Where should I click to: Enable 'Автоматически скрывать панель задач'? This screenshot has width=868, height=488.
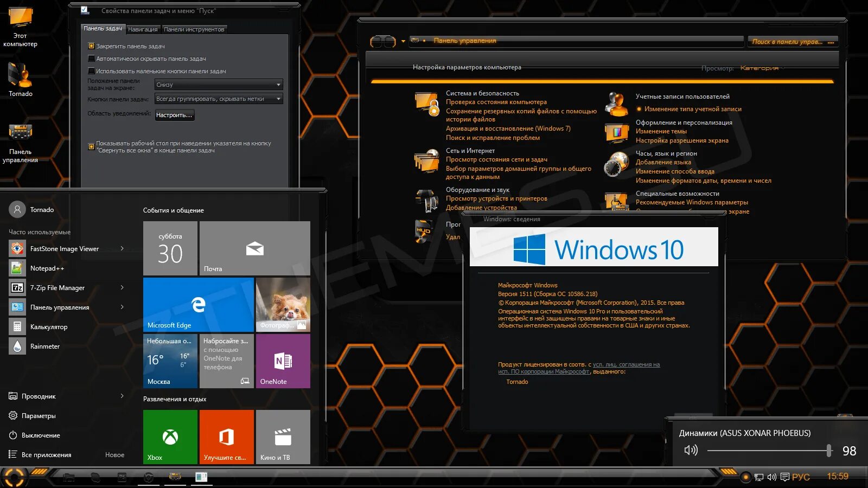tap(91, 59)
